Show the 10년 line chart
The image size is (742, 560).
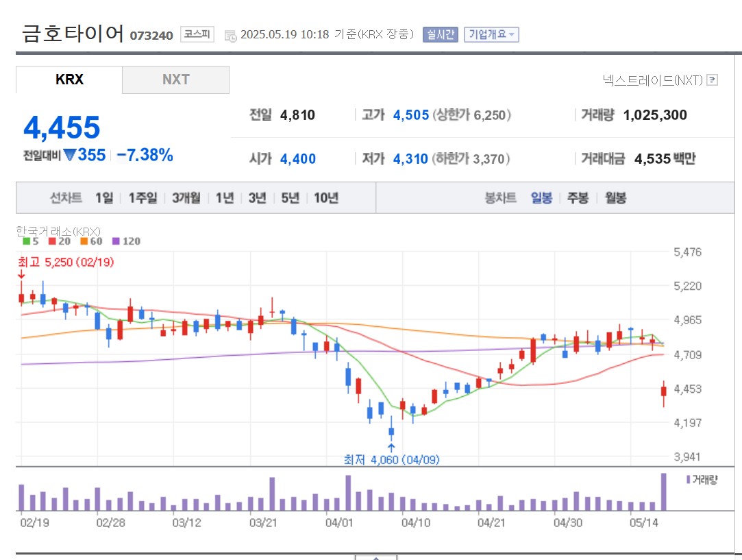[326, 198]
